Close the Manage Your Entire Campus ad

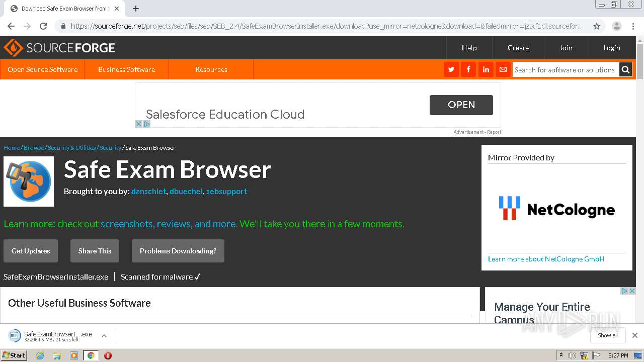[632, 291]
